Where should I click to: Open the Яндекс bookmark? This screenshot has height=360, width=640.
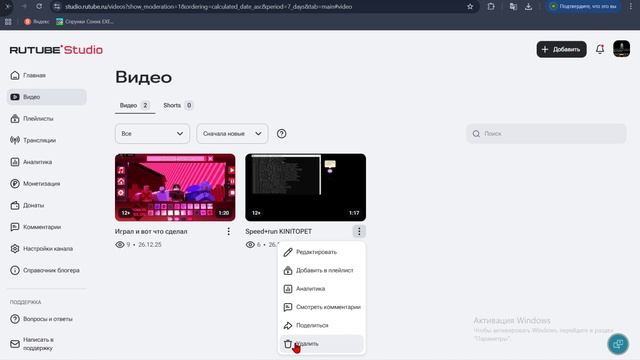point(37,22)
